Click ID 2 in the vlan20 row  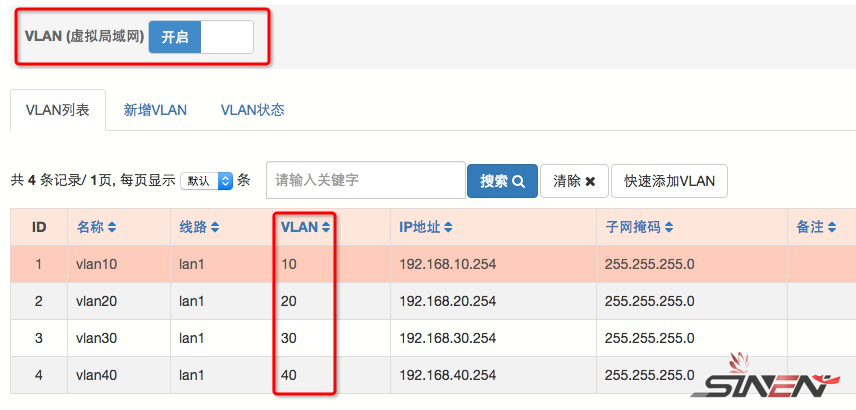point(39,301)
